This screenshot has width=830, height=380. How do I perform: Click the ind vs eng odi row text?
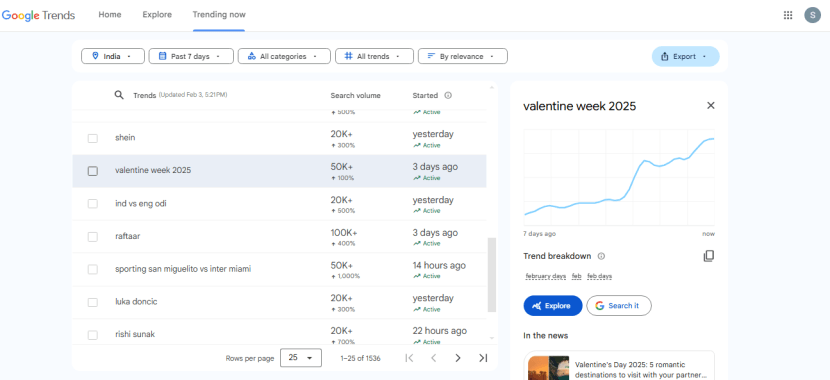(140, 204)
